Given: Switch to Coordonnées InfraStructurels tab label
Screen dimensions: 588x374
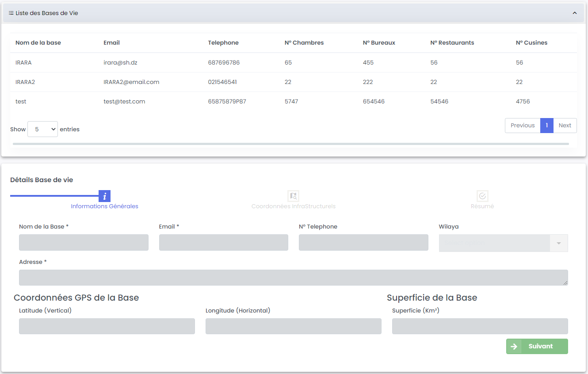Looking at the screenshot, I should pyautogui.click(x=293, y=206).
